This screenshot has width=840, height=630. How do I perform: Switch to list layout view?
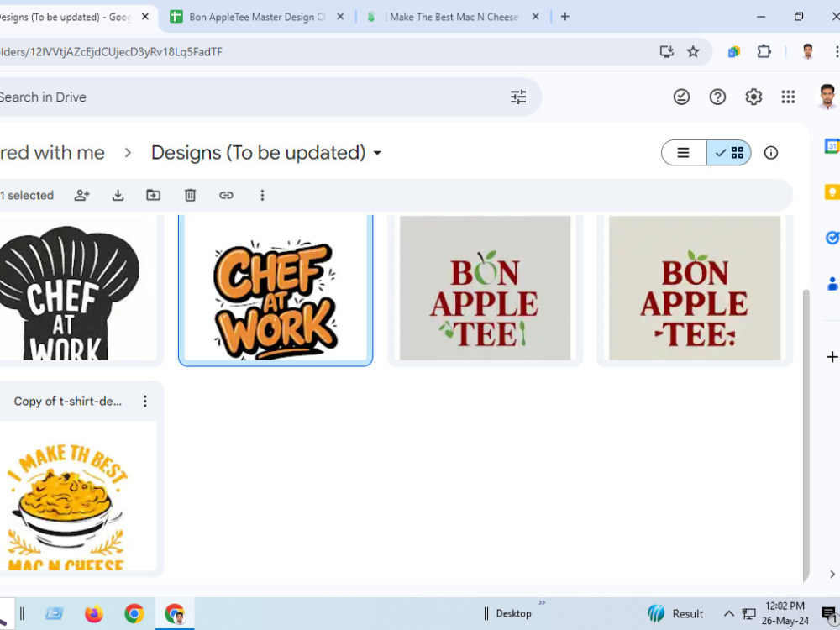point(684,153)
